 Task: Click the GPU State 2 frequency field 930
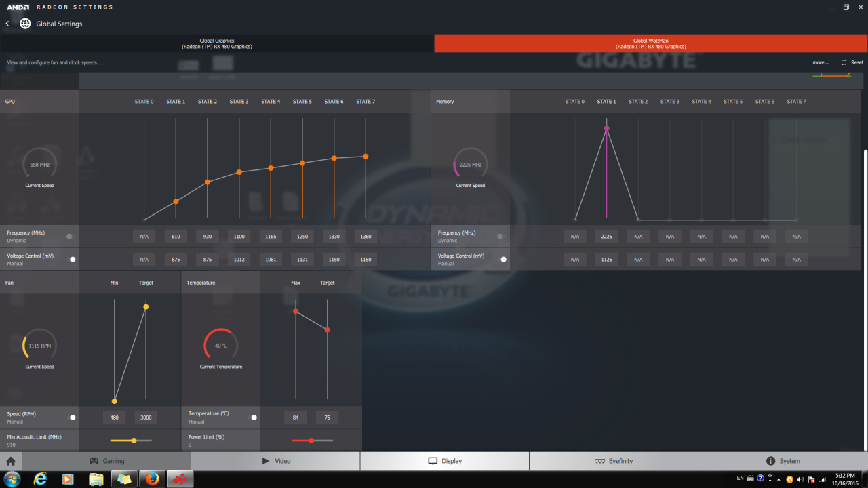[x=208, y=237]
